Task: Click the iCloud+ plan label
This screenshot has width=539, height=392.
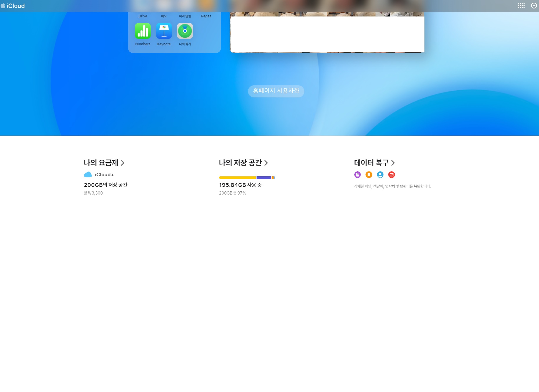Action: pos(104,175)
